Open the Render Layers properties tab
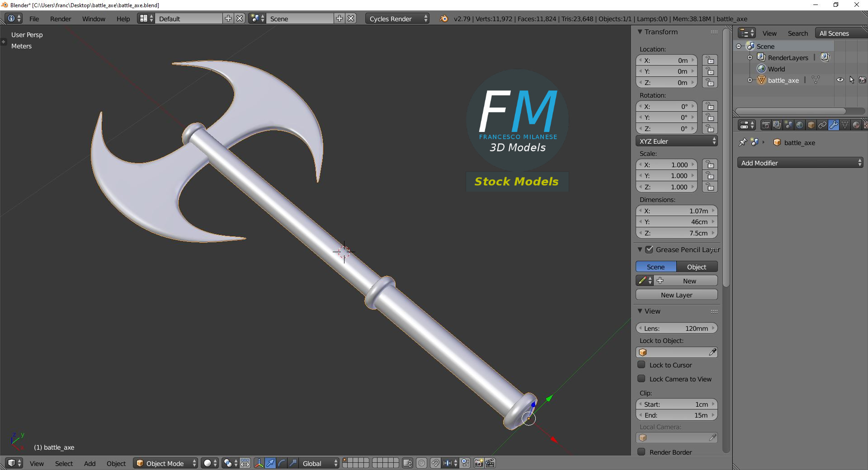 (777, 125)
